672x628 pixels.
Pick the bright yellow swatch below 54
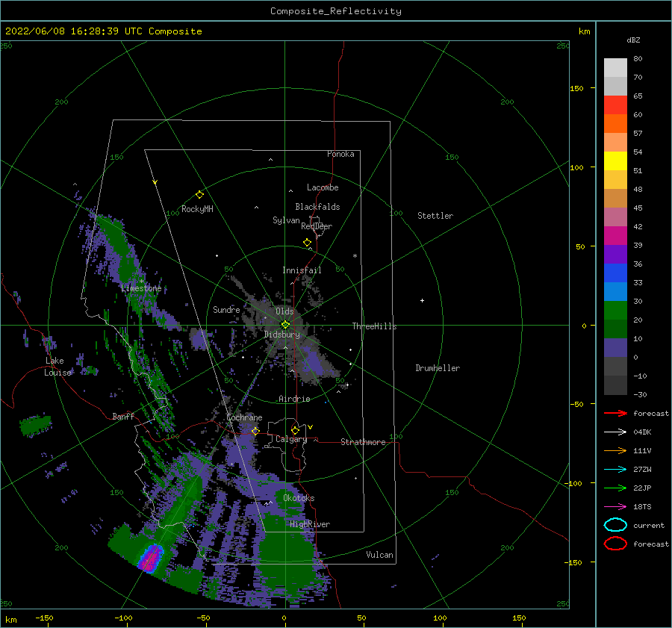click(615, 161)
